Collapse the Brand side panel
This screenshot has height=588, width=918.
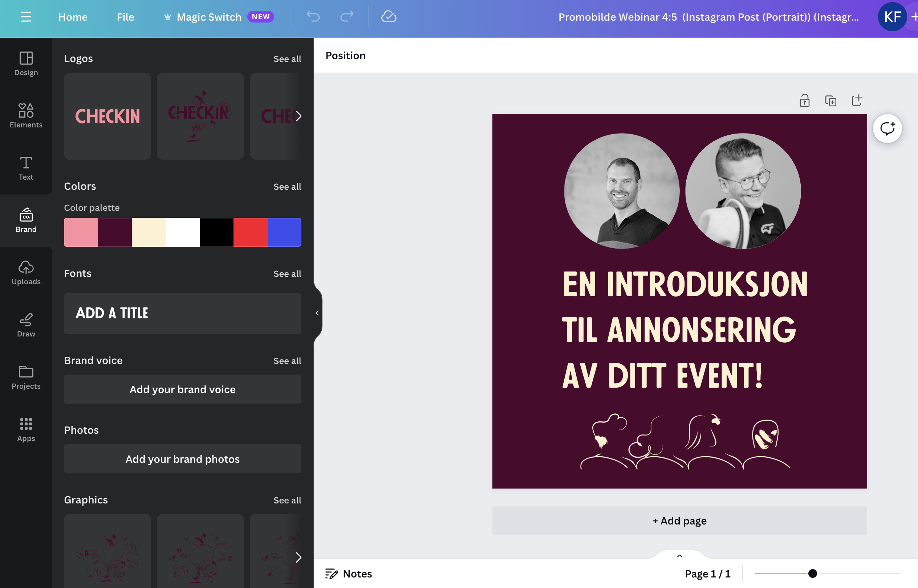[317, 313]
